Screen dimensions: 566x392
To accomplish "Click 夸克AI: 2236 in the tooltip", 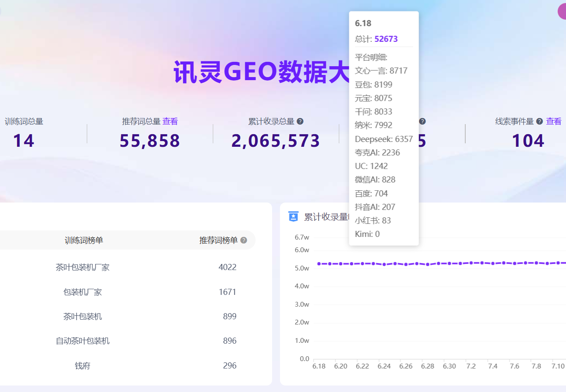I will coord(378,152).
